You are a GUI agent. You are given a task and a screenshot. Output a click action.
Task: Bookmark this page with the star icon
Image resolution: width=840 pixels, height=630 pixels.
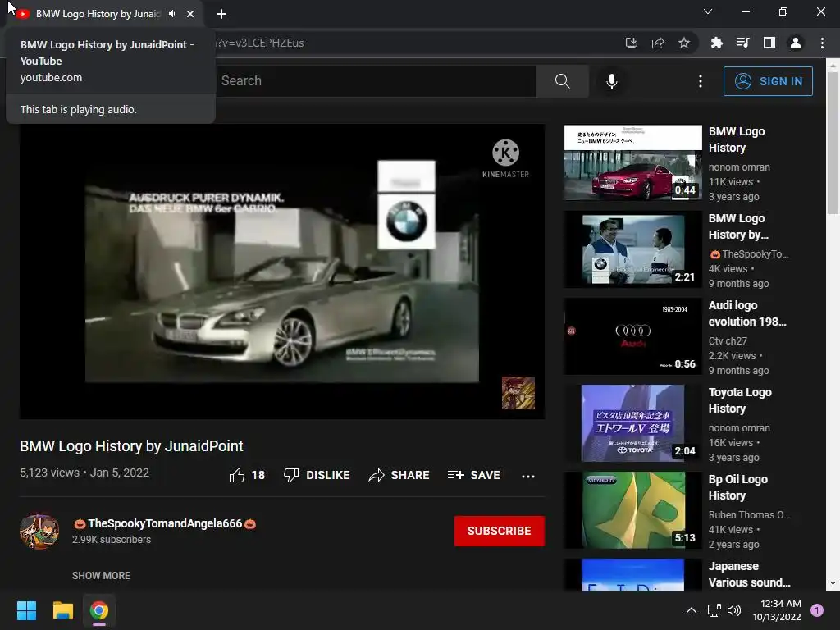(684, 43)
